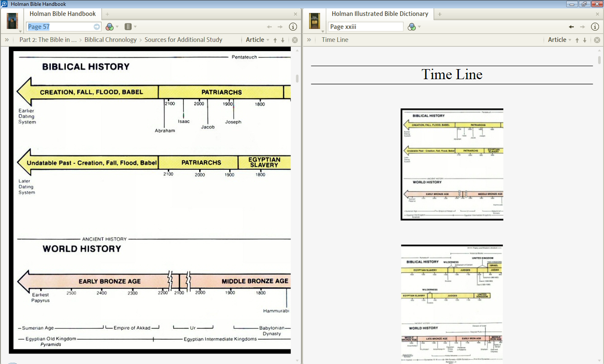Click the 'EARLY BRONZE AGE' bar label
Image resolution: width=604 pixels, height=364 pixels.
click(109, 281)
